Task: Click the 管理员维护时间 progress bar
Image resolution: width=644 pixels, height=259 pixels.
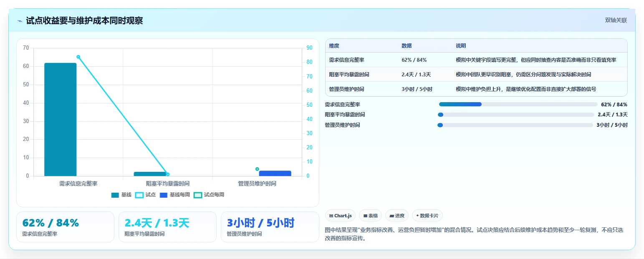Action: pyautogui.click(x=515, y=125)
